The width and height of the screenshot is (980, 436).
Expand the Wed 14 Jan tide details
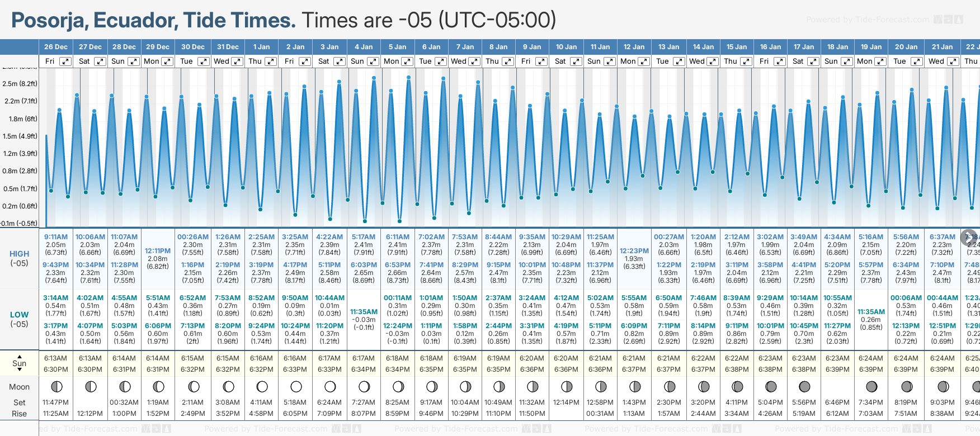[x=713, y=61]
